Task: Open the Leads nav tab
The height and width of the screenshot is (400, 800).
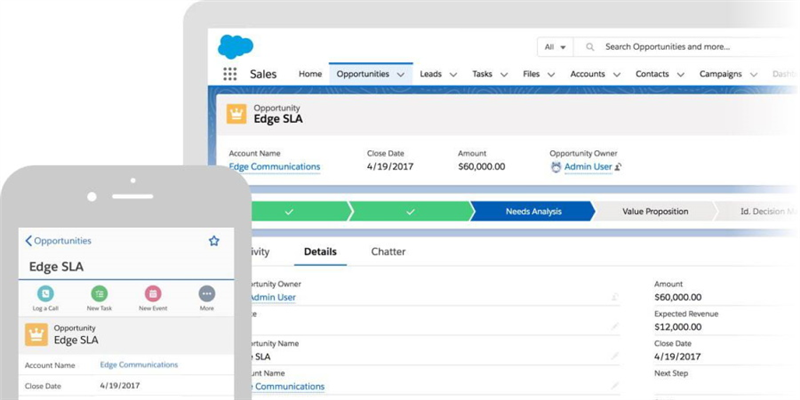Action: [431, 74]
